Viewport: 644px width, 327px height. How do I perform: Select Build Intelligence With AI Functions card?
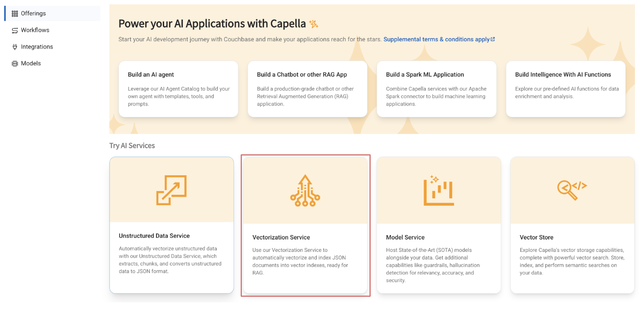pyautogui.click(x=566, y=89)
